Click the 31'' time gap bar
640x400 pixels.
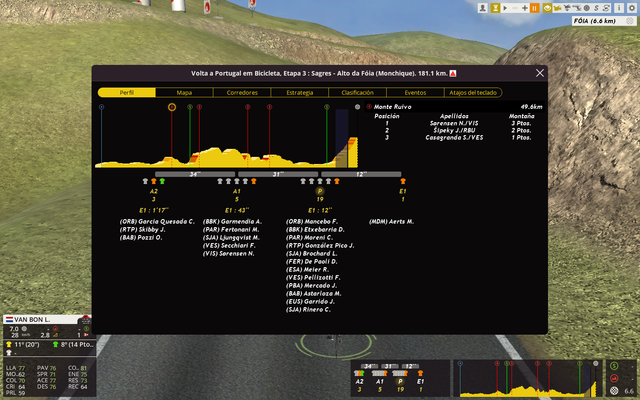pos(278,174)
